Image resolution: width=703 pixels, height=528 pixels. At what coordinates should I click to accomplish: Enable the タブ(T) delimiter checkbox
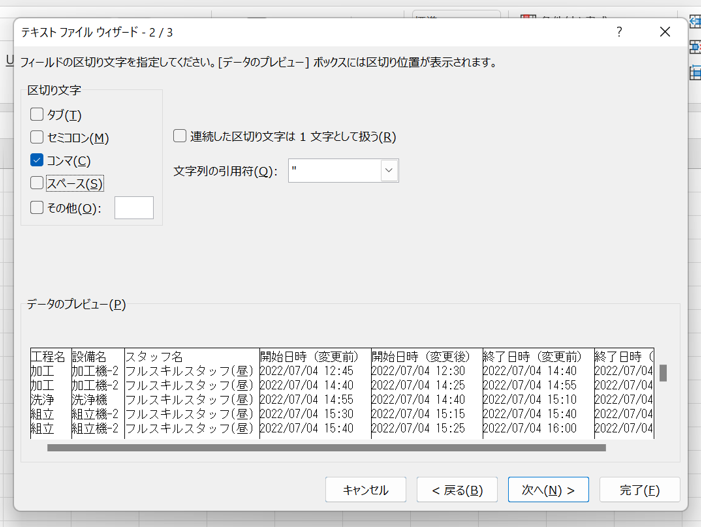point(37,115)
